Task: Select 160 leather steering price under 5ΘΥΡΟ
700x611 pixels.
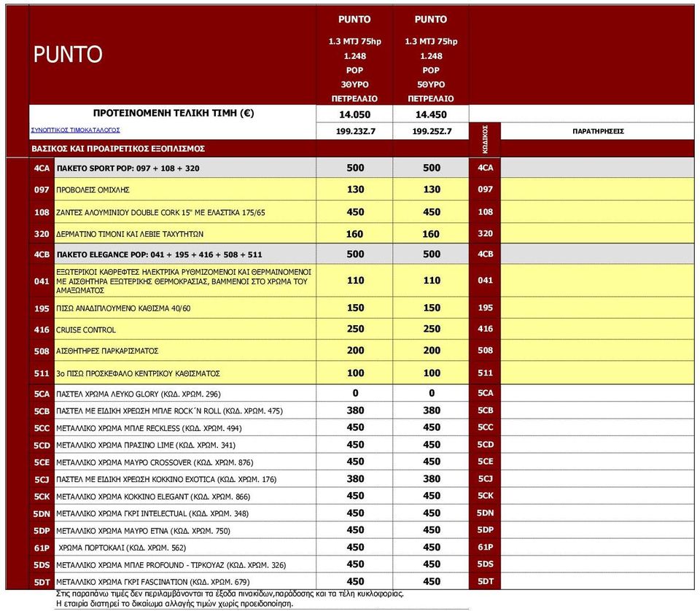Action: click(431, 234)
